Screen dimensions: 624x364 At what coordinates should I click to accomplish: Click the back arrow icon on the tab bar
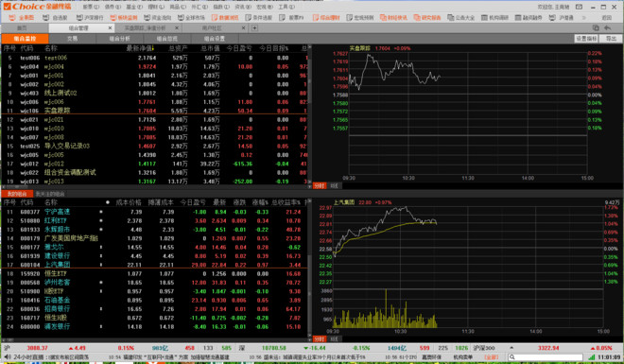[607, 27]
